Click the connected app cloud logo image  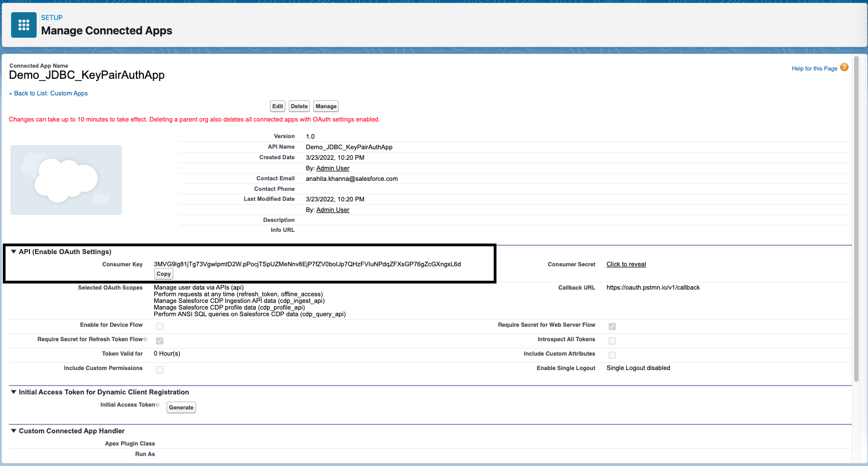click(x=66, y=180)
